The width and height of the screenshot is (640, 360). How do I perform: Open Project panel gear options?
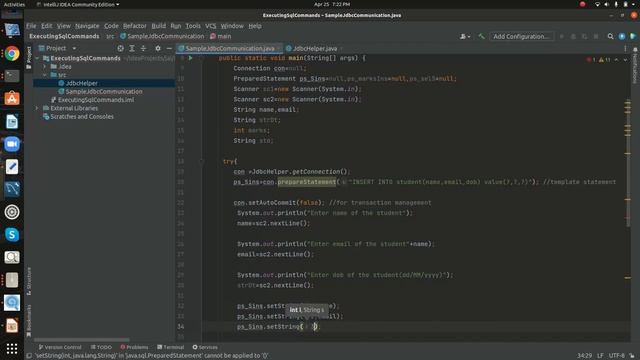[158, 48]
